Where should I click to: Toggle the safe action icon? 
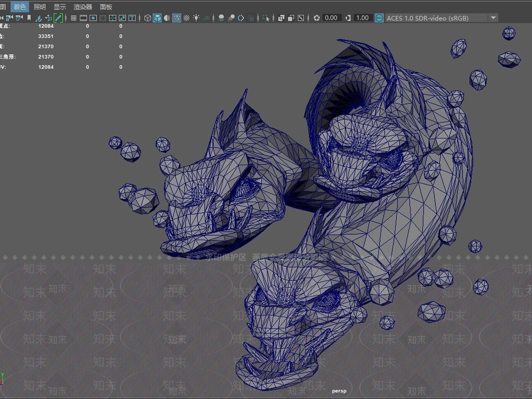pyautogui.click(x=122, y=18)
